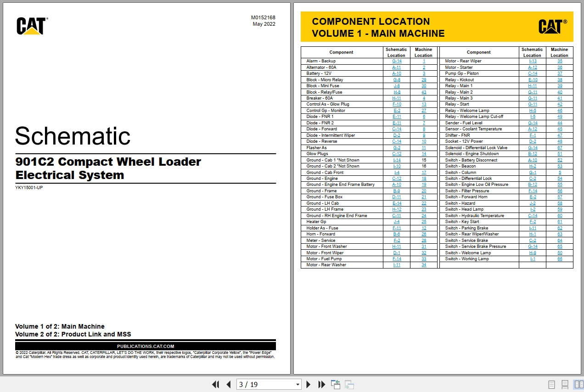Click schematic link F-1 for Shifter - FNR
The image size is (584, 392).
tap(533, 135)
